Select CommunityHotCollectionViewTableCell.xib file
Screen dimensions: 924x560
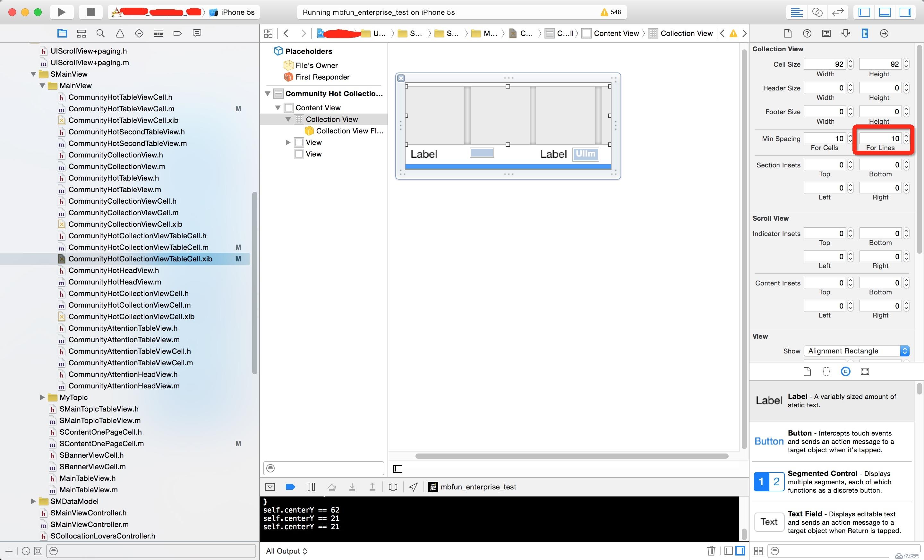point(140,259)
